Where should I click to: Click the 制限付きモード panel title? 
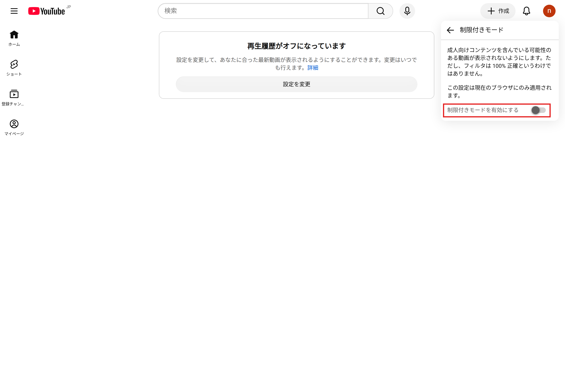481,30
